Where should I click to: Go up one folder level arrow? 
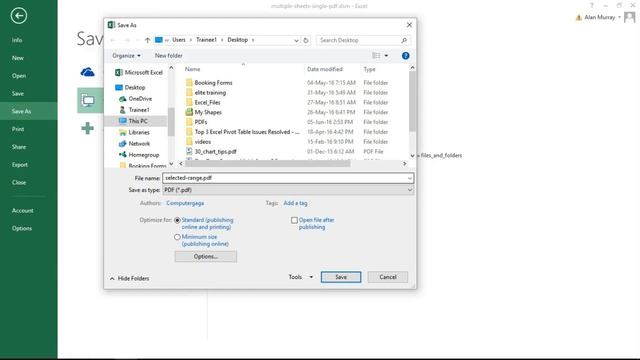pyautogui.click(x=147, y=40)
